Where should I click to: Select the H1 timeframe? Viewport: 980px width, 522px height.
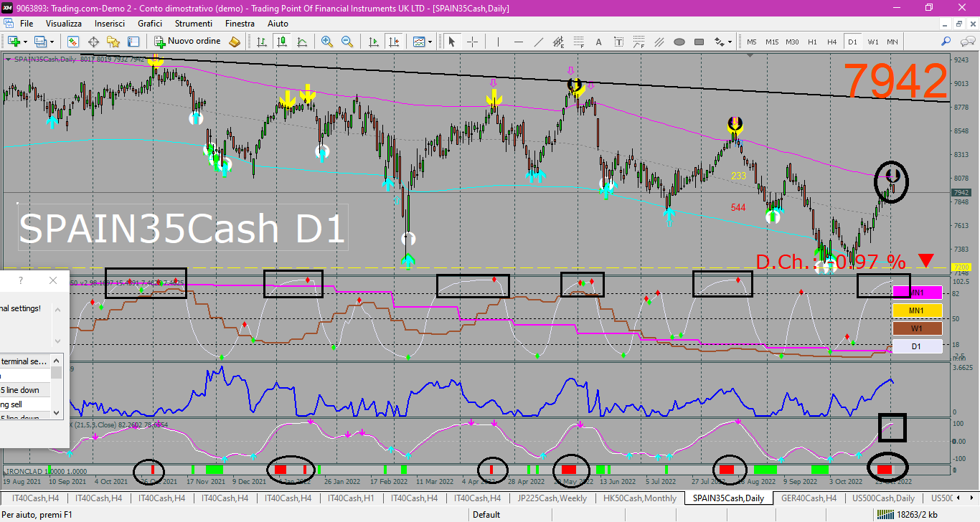812,42
